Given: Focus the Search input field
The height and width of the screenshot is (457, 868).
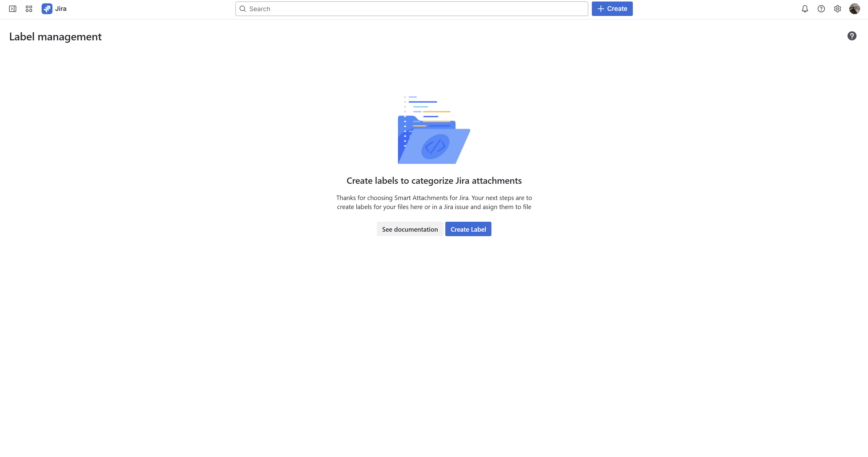Looking at the screenshot, I should click(412, 9).
